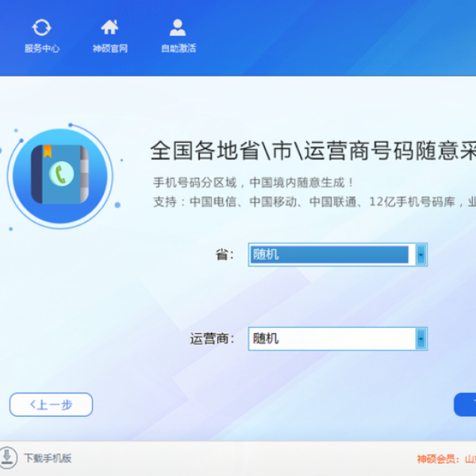
Task: Open the 下载手机版 link
Action: click(x=48, y=458)
